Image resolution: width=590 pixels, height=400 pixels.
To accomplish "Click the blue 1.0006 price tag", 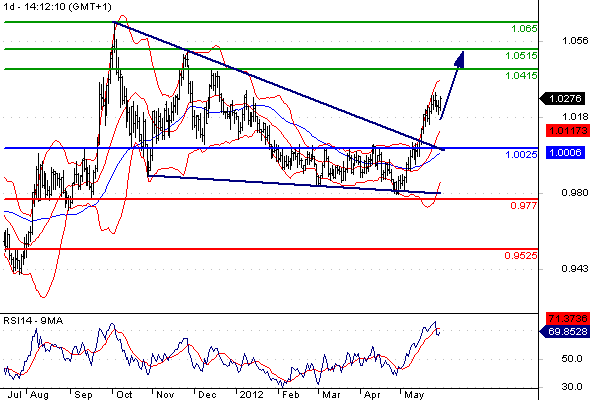I will tap(566, 152).
